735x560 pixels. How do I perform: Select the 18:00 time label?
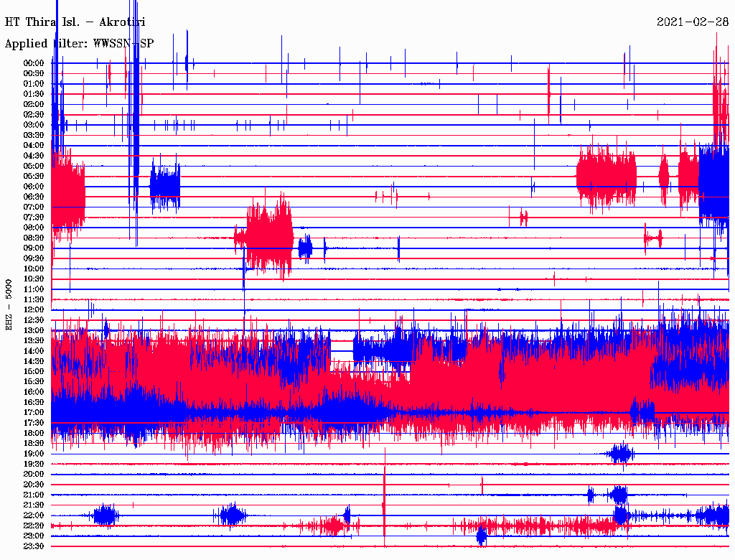point(34,434)
